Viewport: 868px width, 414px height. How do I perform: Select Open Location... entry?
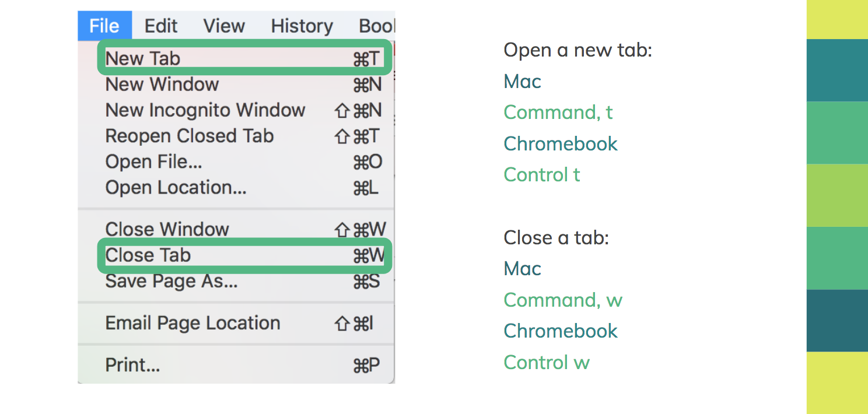(176, 188)
